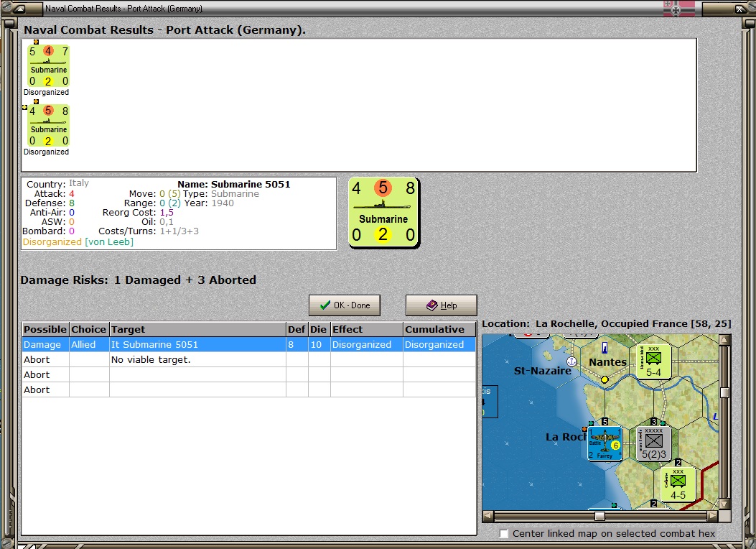
Task: Click the 'Damage' cell in Possible column
Action: click(45, 344)
